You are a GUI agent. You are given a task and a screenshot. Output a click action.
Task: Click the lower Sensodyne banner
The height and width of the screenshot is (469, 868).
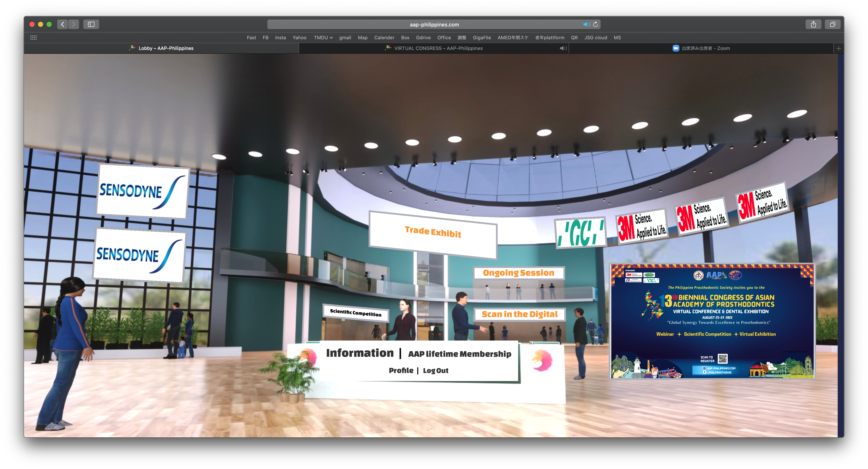[x=139, y=255]
